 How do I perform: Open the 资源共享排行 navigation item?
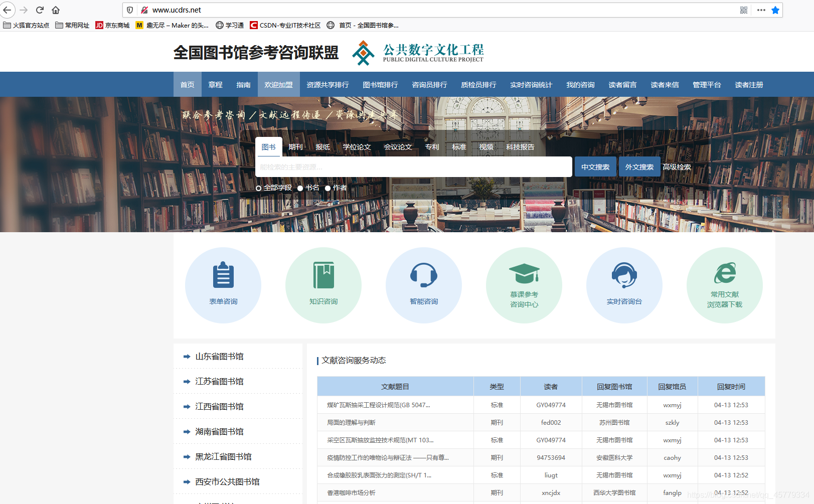[x=328, y=85]
